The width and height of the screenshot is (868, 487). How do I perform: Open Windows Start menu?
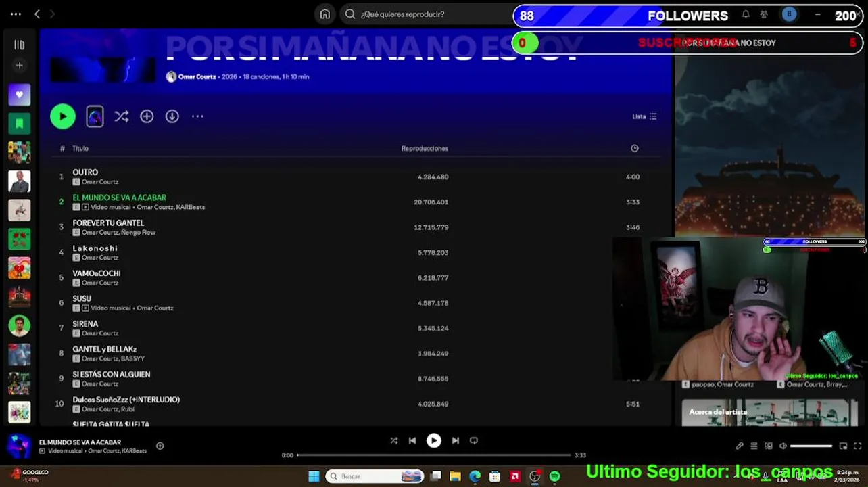point(314,476)
